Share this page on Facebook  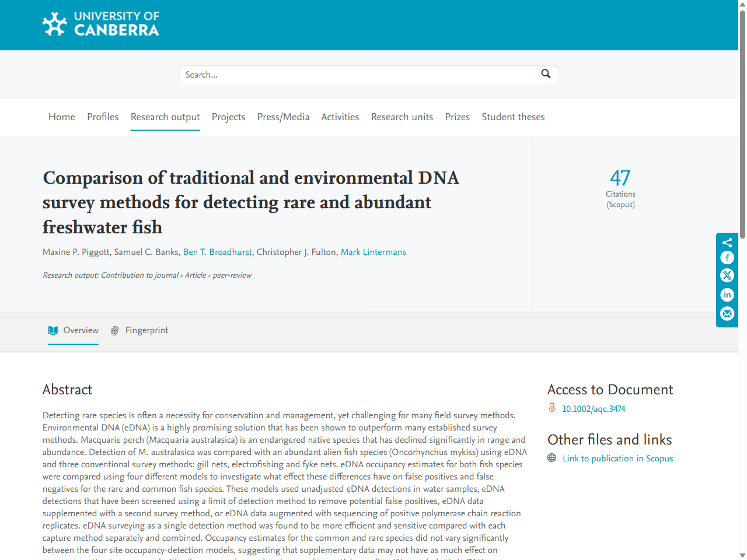click(x=727, y=258)
